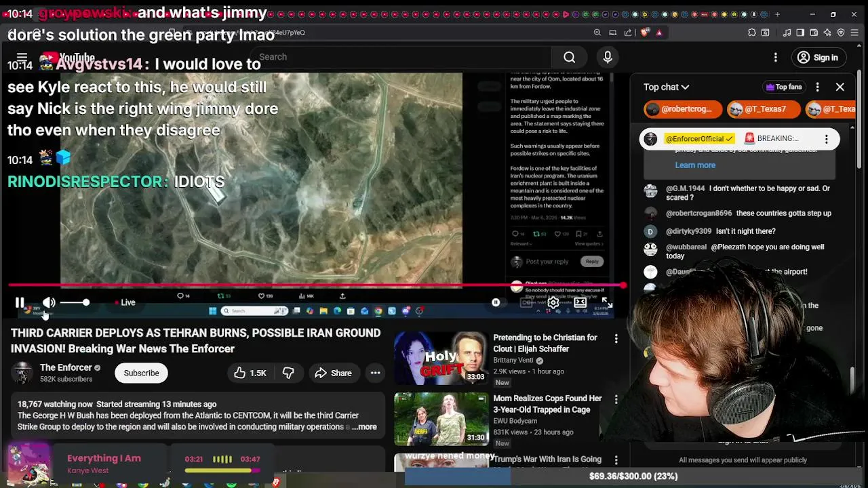The width and height of the screenshot is (868, 488).
Task: Toggle the browser sidebar panel icon
Action: pyautogui.click(x=800, y=33)
